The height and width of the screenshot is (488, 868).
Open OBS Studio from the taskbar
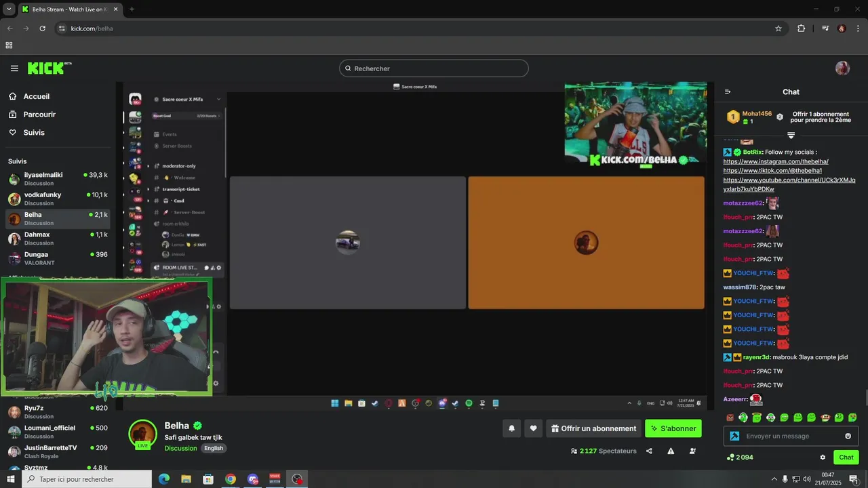(297, 479)
